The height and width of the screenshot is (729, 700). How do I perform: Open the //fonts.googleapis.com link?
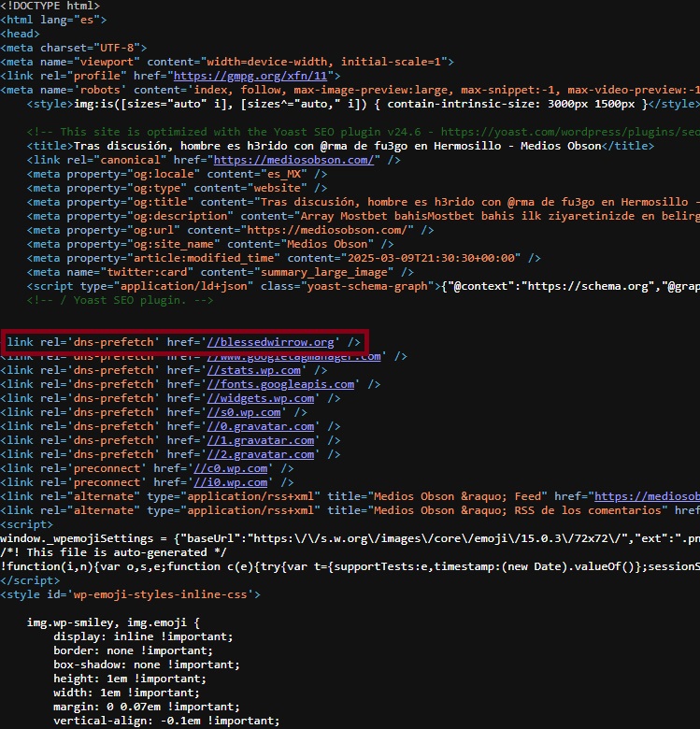point(280,384)
